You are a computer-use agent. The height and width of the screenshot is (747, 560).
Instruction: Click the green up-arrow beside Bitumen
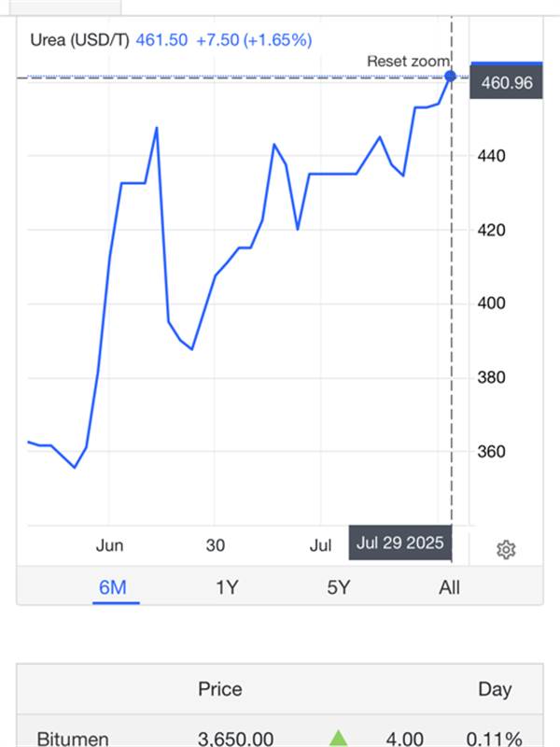click(338, 738)
